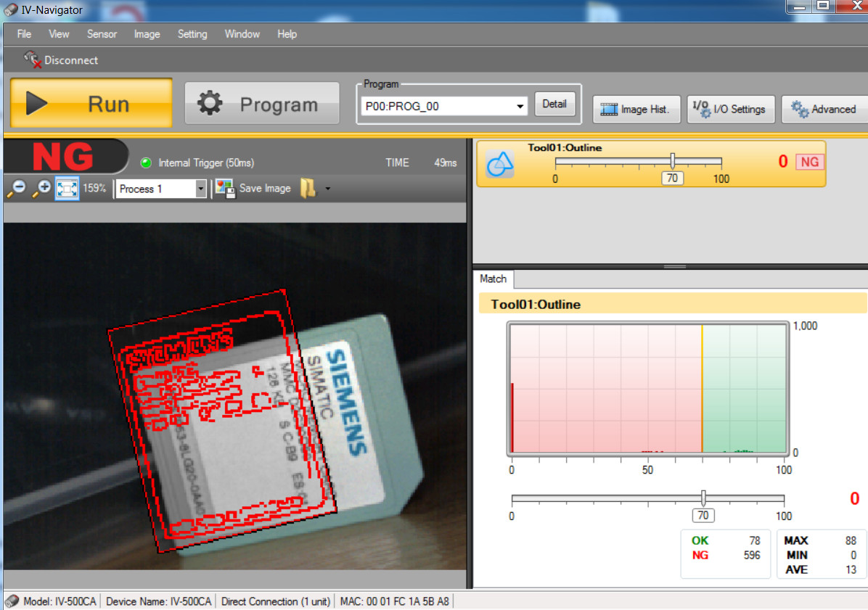
Task: Click the Internal Trigger (50ms) label
Action: (x=206, y=162)
